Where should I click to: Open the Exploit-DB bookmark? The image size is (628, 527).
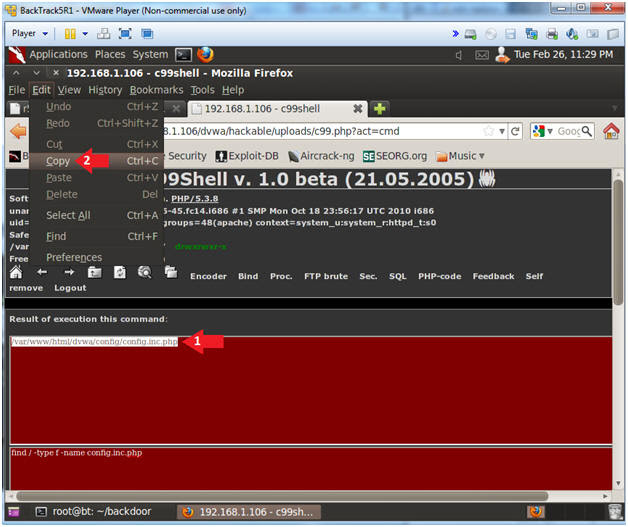click(247, 156)
